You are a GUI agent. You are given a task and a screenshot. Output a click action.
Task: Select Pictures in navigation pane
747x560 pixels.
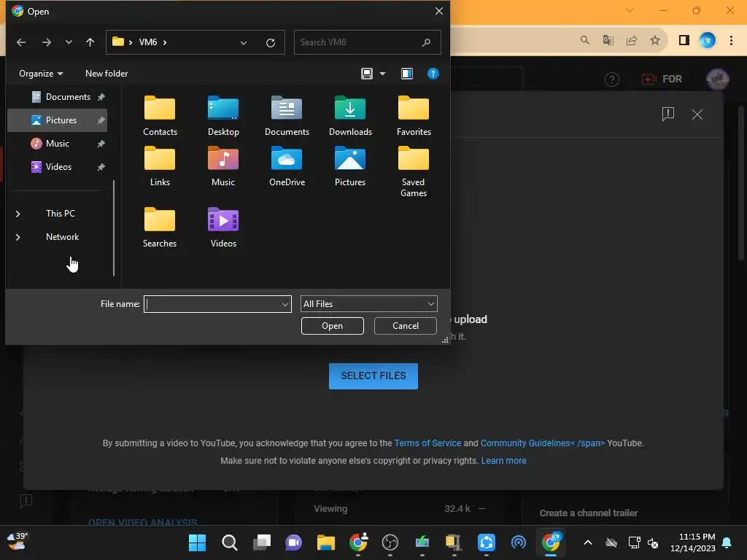[x=57, y=120]
